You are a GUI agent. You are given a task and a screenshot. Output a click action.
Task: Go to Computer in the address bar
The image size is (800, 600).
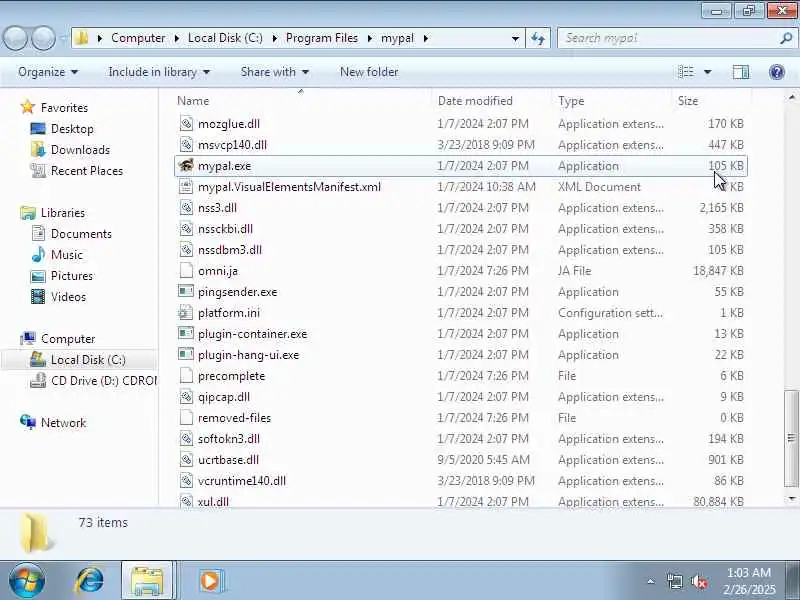click(138, 38)
